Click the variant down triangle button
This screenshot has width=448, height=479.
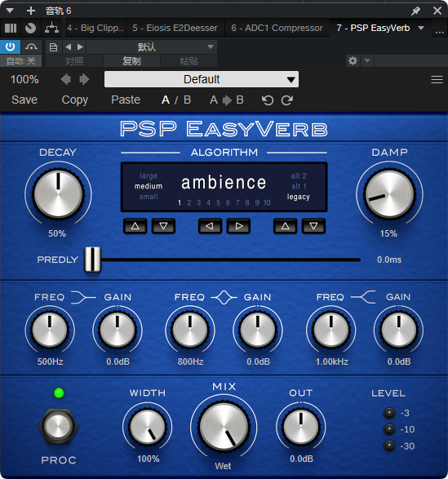(313, 226)
